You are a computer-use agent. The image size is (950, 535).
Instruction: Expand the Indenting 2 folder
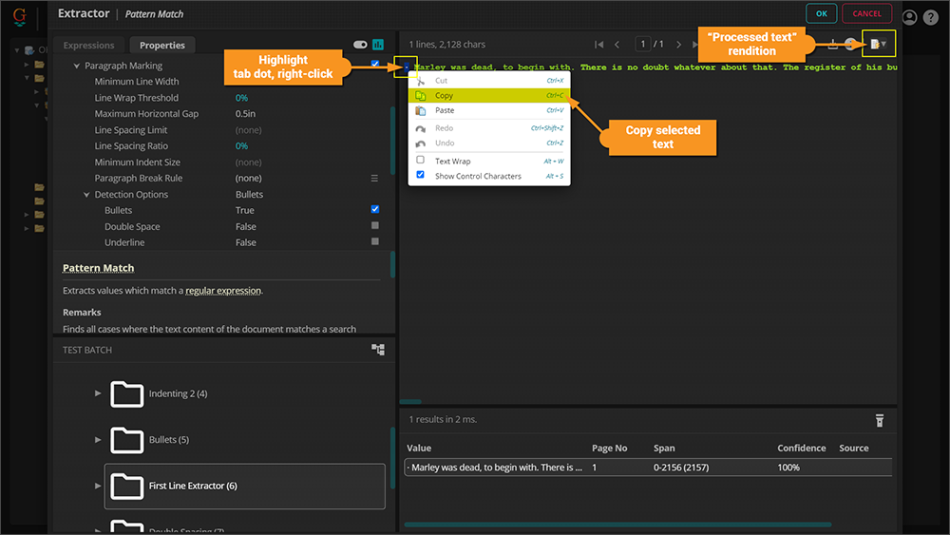(x=98, y=394)
